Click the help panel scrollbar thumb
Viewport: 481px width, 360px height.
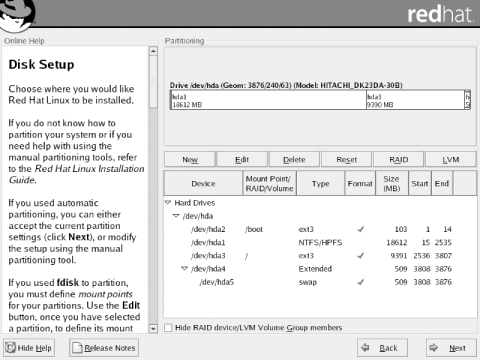coord(153,82)
